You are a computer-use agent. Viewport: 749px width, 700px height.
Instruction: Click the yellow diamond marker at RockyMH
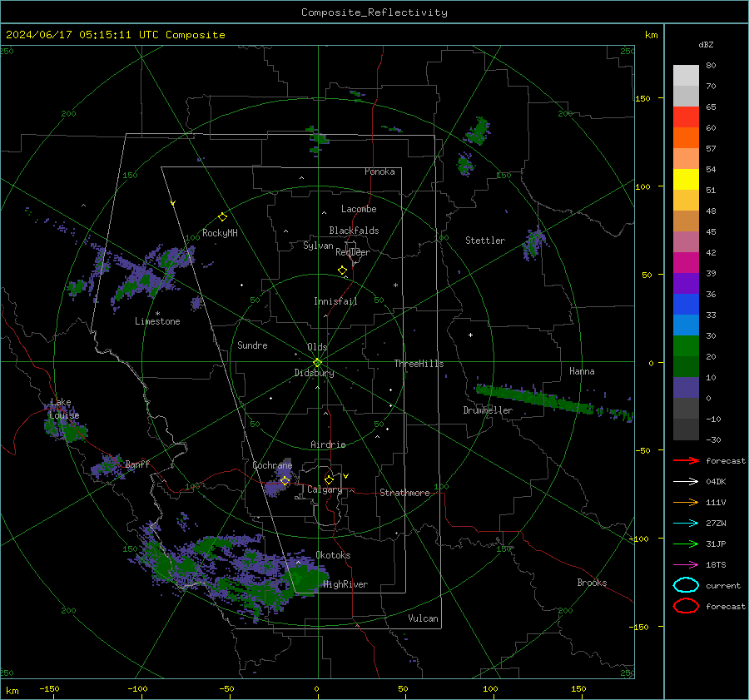pyautogui.click(x=222, y=217)
